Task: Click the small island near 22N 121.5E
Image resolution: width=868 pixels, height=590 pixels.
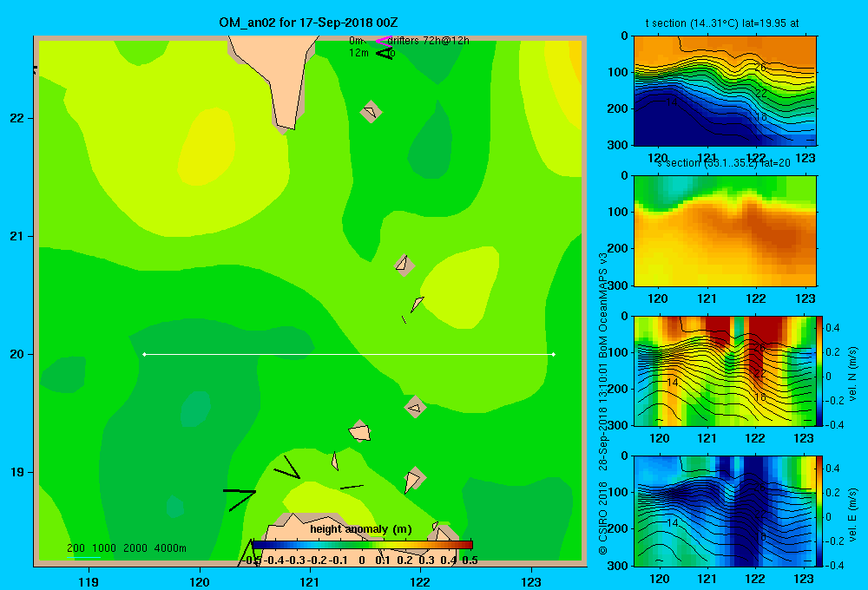Action: point(371,112)
